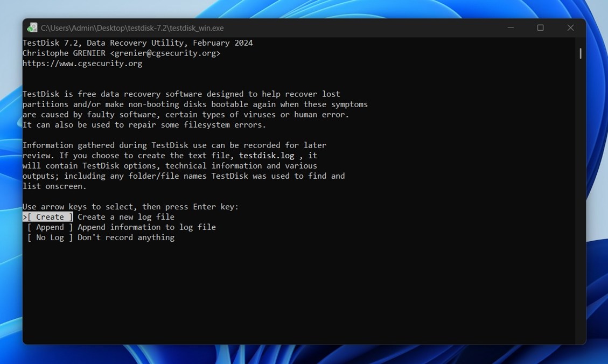The image size is (608, 364).
Task: Click the ">" selection cursor beside Create
Action: [25, 217]
